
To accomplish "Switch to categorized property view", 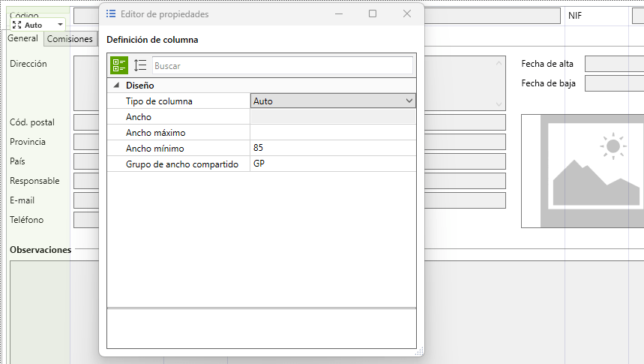I will 119,65.
